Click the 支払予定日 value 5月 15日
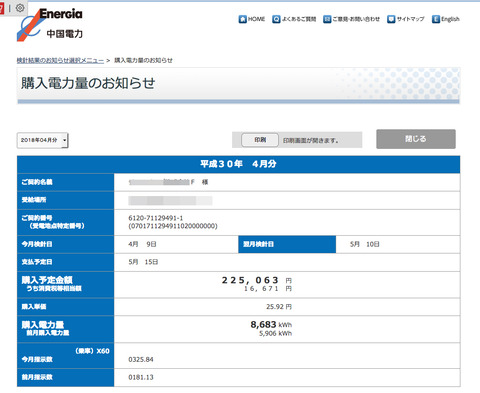 [143, 262]
